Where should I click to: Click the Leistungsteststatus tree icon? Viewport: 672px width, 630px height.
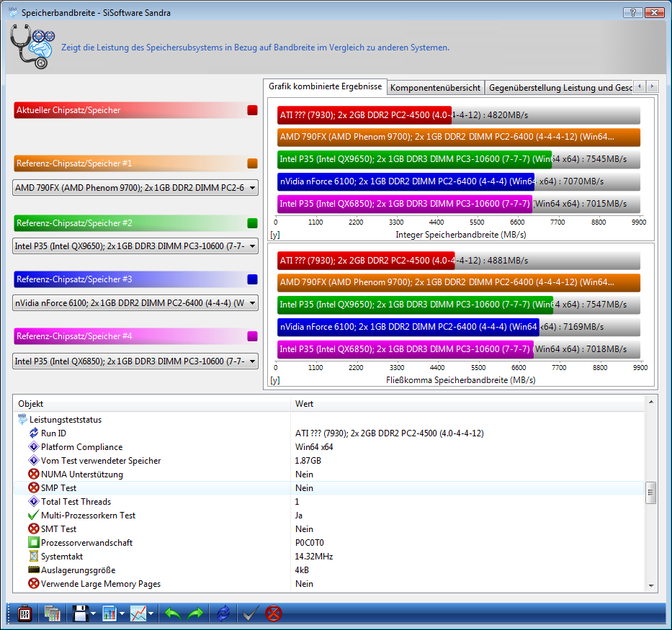point(22,419)
